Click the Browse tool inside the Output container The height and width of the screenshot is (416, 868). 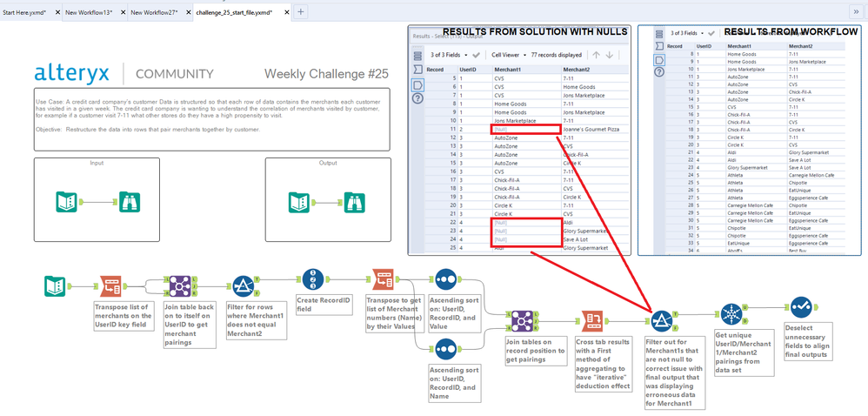(x=354, y=202)
